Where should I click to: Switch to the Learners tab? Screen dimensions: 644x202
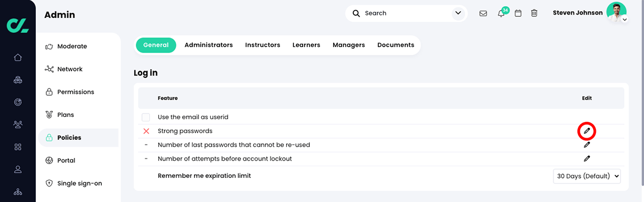coord(306,45)
